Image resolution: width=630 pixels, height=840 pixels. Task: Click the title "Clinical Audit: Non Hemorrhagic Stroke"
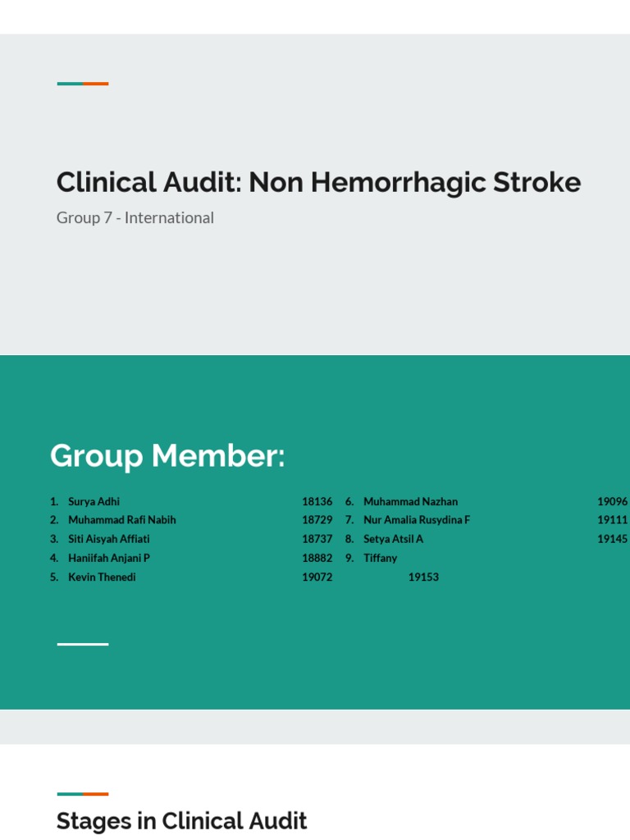(318, 182)
